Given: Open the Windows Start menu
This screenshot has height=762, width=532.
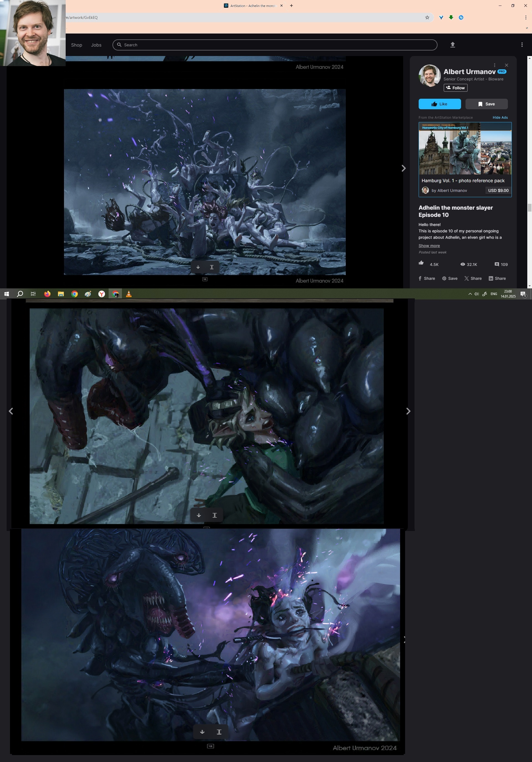Looking at the screenshot, I should 6,294.
